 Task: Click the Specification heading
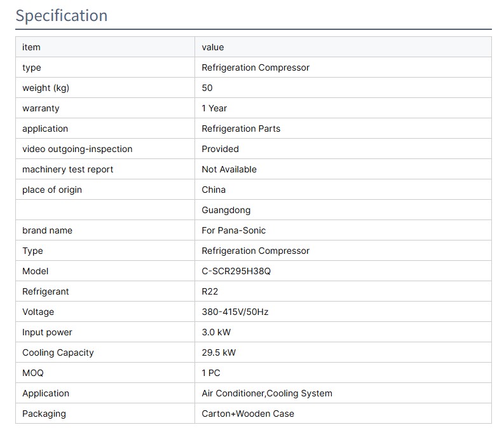coord(62,16)
